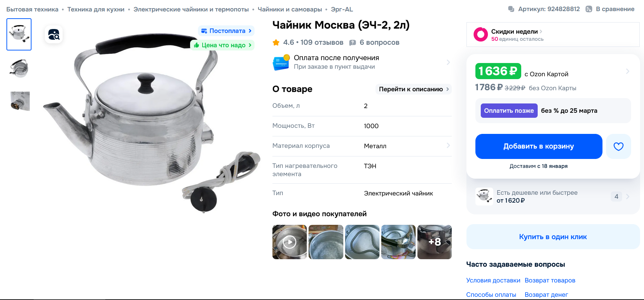The height and width of the screenshot is (300, 644).
Task: Click the chat bubble icon beside Артикул
Action: (511, 9)
